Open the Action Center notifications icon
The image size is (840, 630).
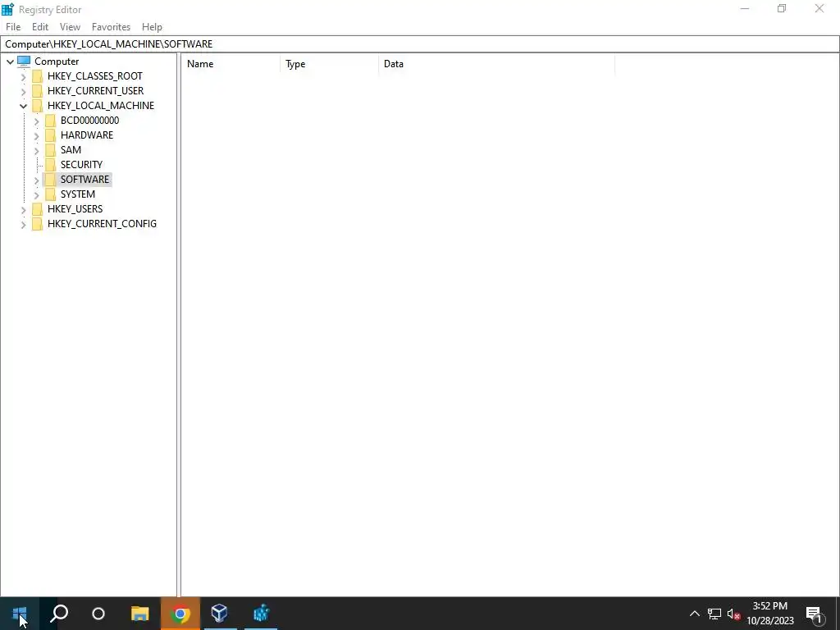[815, 614]
